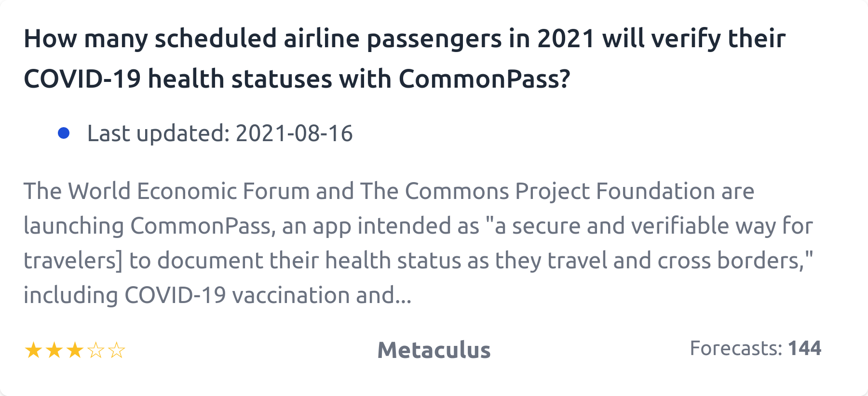
Task: Click the word "CommonPass?" in the heading
Action: coord(484,79)
